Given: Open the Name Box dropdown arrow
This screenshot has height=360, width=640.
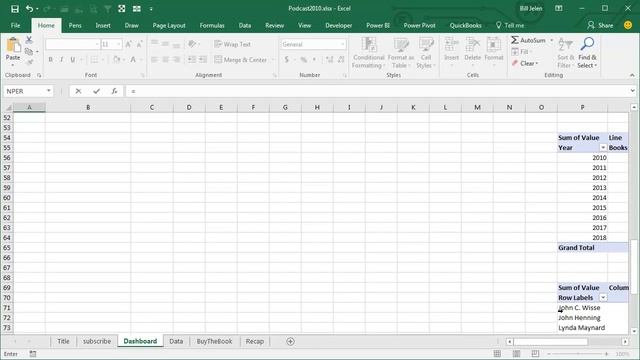Looking at the screenshot, I should pyautogui.click(x=49, y=91).
